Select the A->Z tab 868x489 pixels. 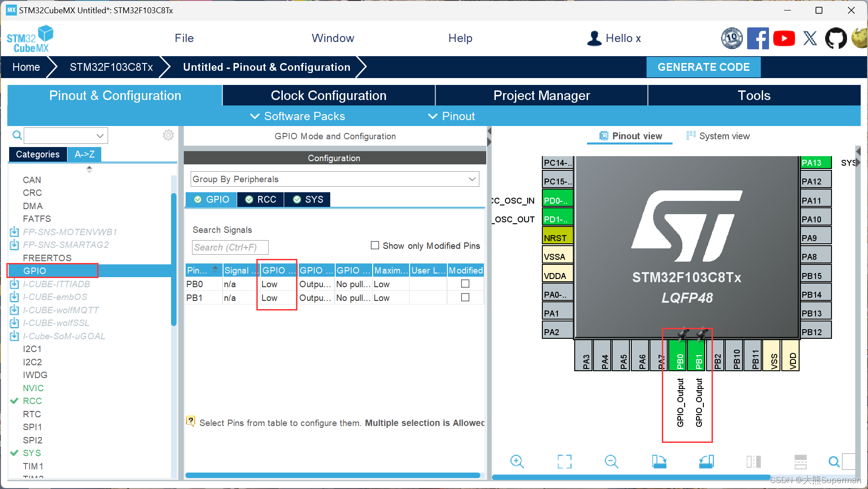84,154
